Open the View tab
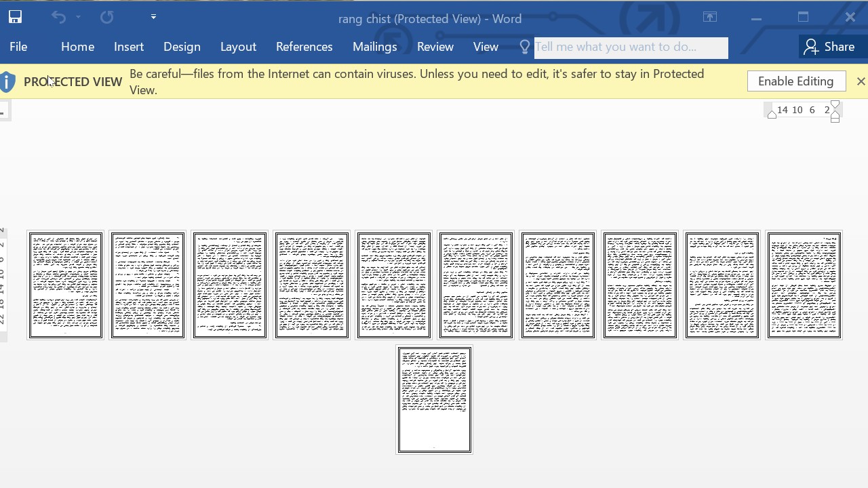Image resolution: width=868 pixels, height=488 pixels. tap(486, 47)
